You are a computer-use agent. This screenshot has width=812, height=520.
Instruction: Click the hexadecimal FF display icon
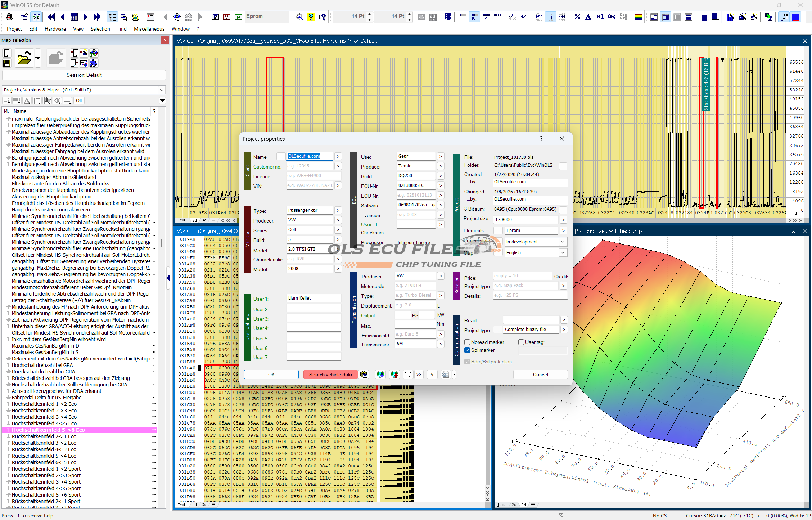[551, 17]
